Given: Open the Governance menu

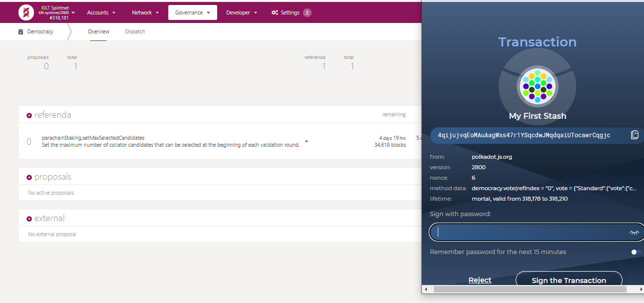Looking at the screenshot, I should 192,12.
